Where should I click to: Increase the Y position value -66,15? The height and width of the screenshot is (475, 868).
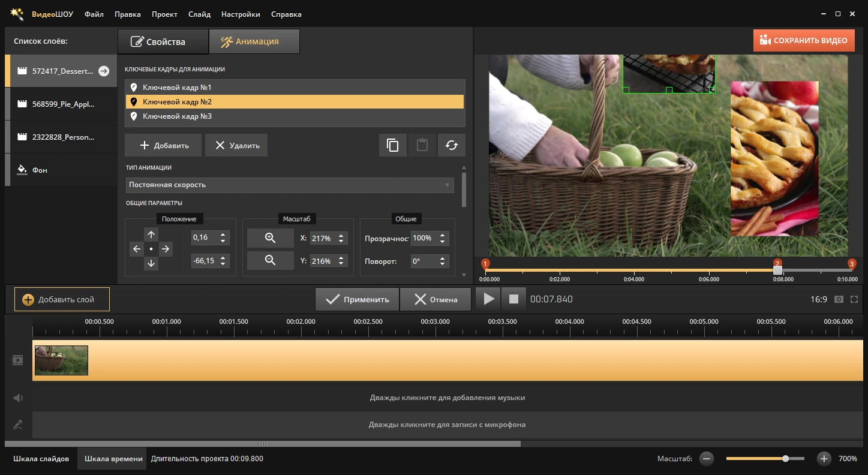tap(224, 258)
